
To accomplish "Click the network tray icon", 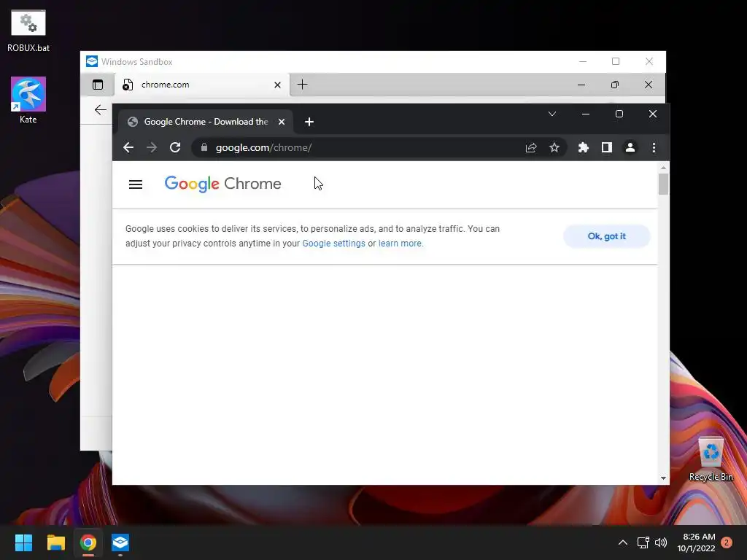I will point(643,542).
